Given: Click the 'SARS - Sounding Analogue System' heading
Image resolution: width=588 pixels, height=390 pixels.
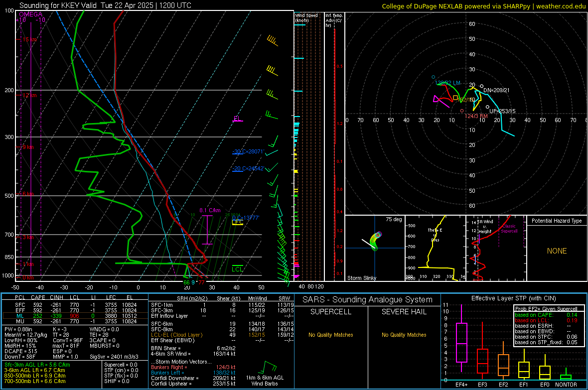Looking at the screenshot, I should (x=368, y=300).
